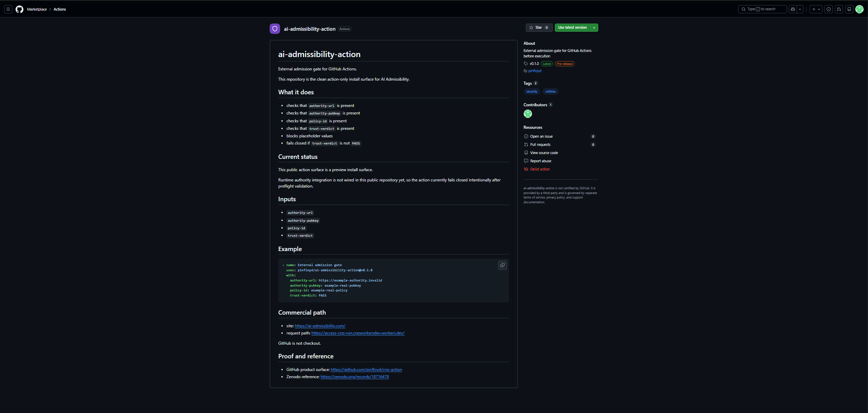Click the v0.1.0 version tag

tap(534, 64)
